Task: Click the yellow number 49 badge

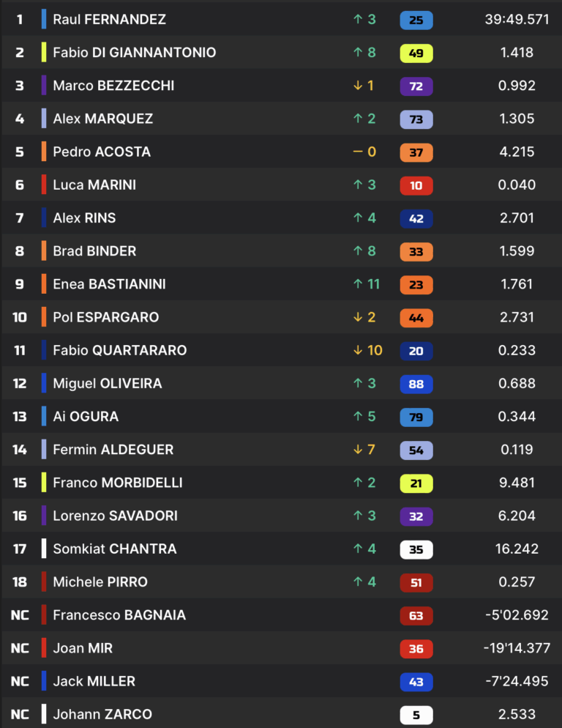Action: click(x=416, y=53)
